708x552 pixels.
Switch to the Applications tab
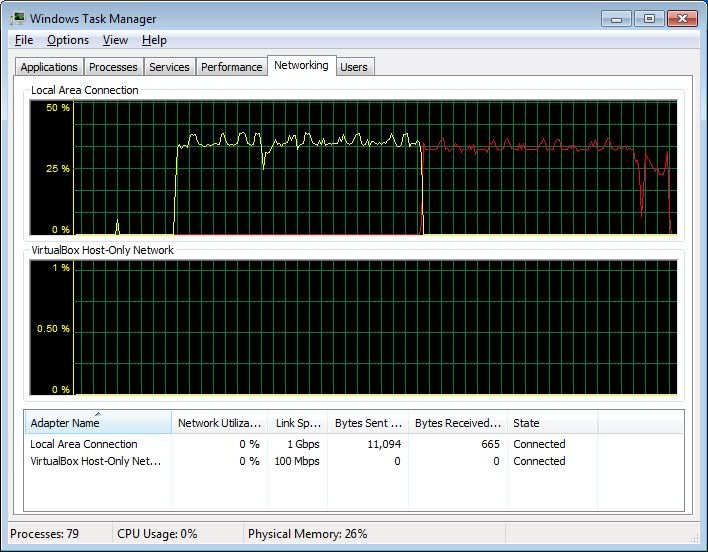[49, 67]
